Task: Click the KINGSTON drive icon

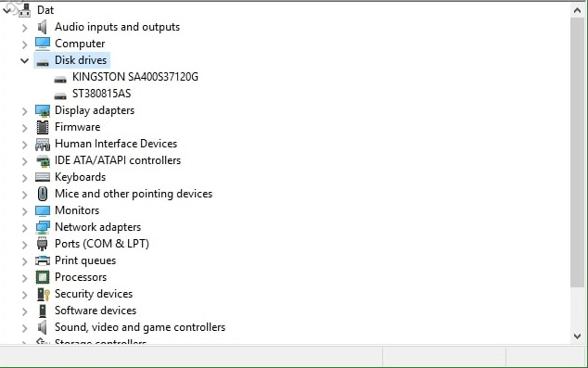Action: pos(60,79)
